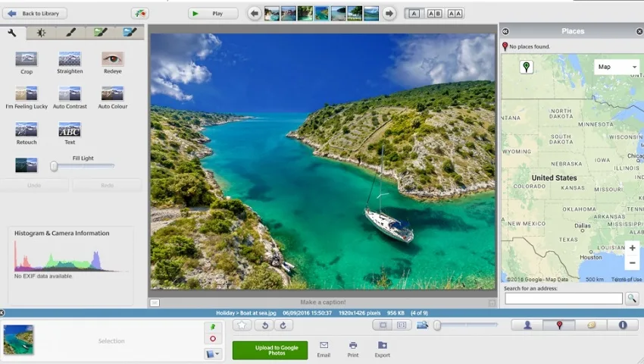
Task: Click Terms of Use map link
Action: [627, 279]
